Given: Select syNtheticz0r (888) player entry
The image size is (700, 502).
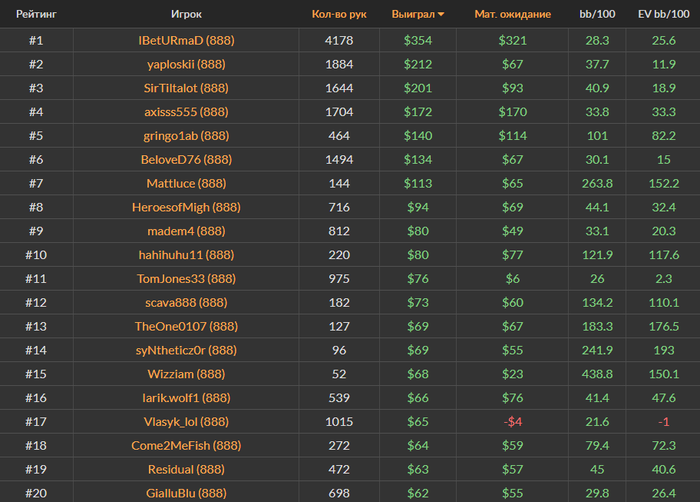Looking at the screenshot, I should click(x=186, y=350).
